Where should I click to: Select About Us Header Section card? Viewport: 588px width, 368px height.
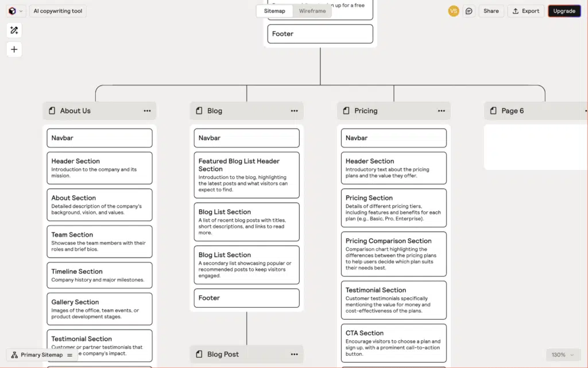[99, 168]
